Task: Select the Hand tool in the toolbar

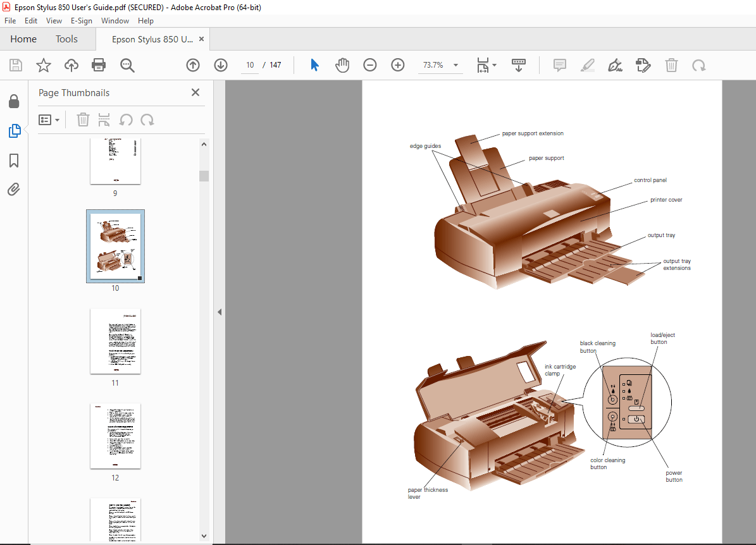Action: coord(342,65)
